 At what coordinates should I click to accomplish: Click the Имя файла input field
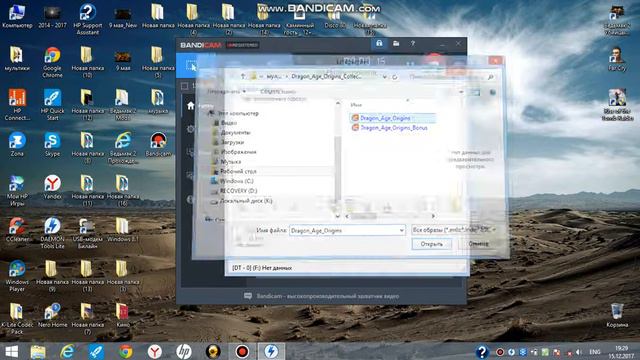(x=344, y=231)
